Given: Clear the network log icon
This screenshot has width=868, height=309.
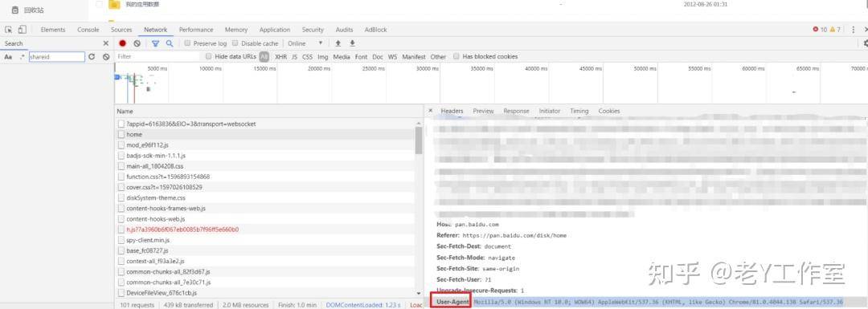Looking at the screenshot, I should click(x=137, y=43).
